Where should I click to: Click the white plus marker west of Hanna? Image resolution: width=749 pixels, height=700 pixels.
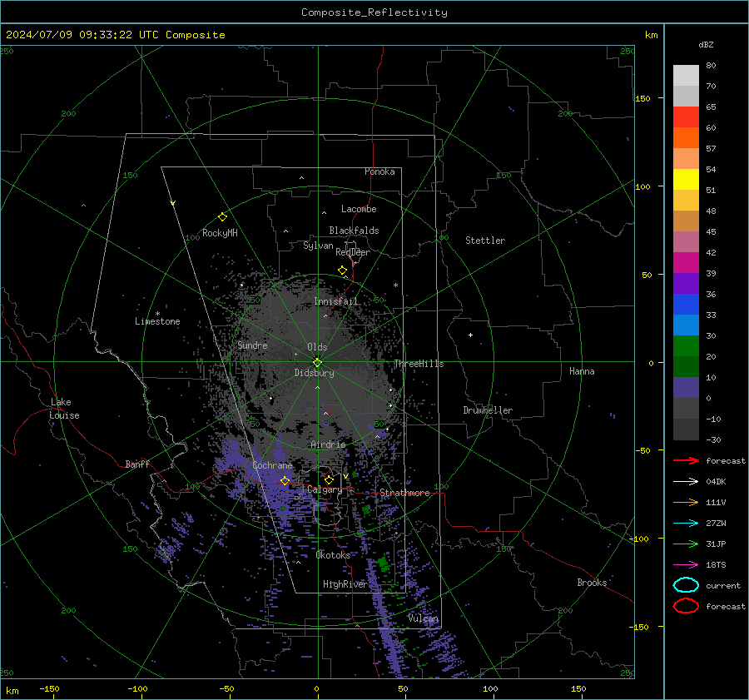[470, 335]
